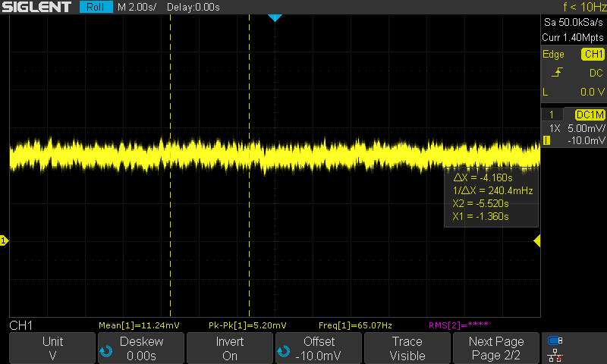
Task: Click the f < 10Hz frequency counter
Action: coord(584,7)
